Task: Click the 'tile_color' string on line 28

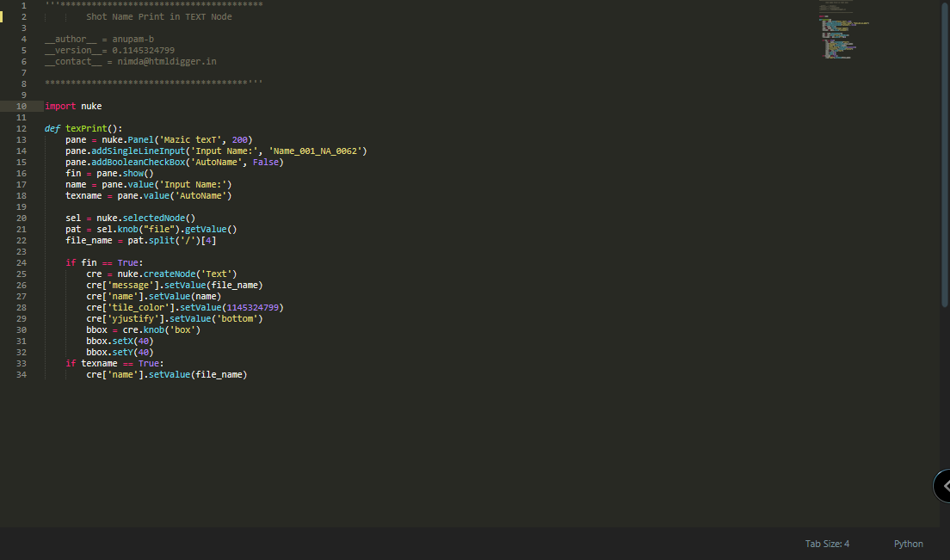Action: (x=133, y=307)
